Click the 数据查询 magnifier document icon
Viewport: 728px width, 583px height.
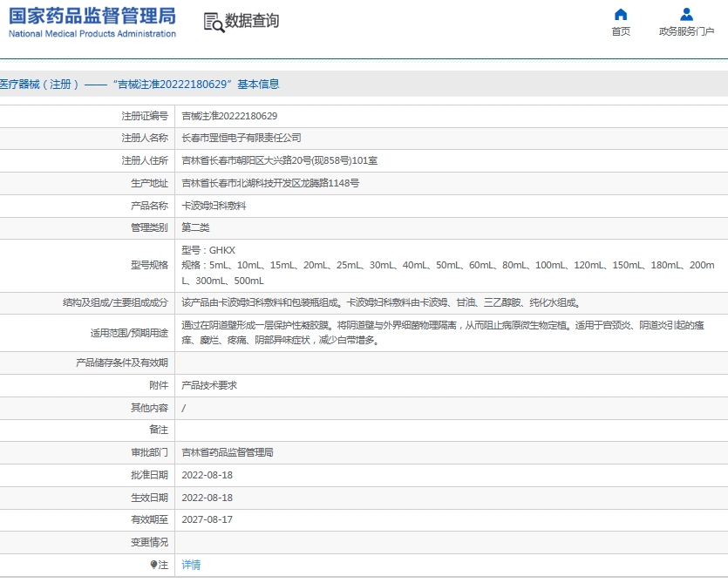coord(214,22)
